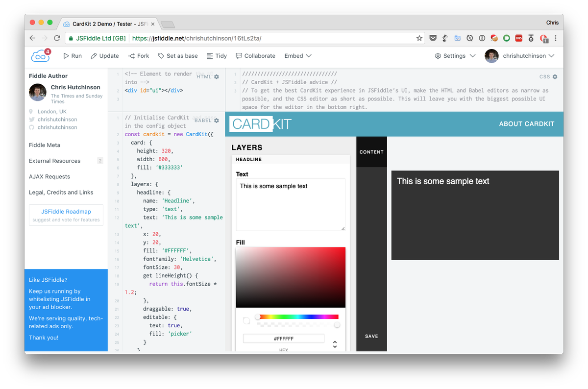Open chrishutchinson account menu
Image resolution: width=588 pixels, height=389 pixels.
(520, 56)
